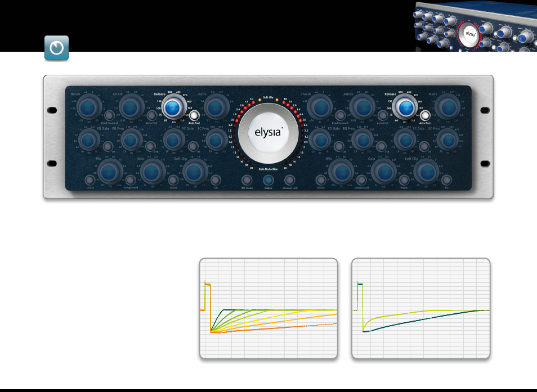Toggle right channel release Auto Fast button
The height and width of the screenshot is (392, 537).
pyautogui.click(x=425, y=115)
